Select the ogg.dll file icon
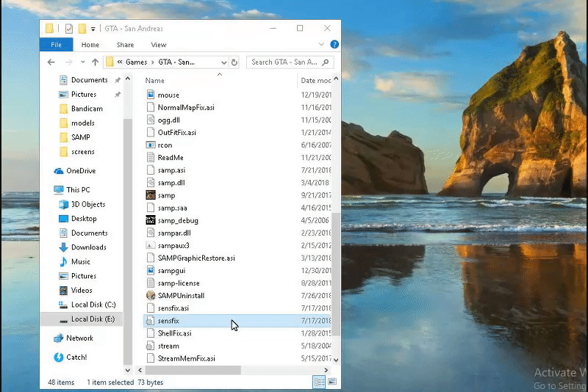The image size is (588, 392). pos(151,120)
